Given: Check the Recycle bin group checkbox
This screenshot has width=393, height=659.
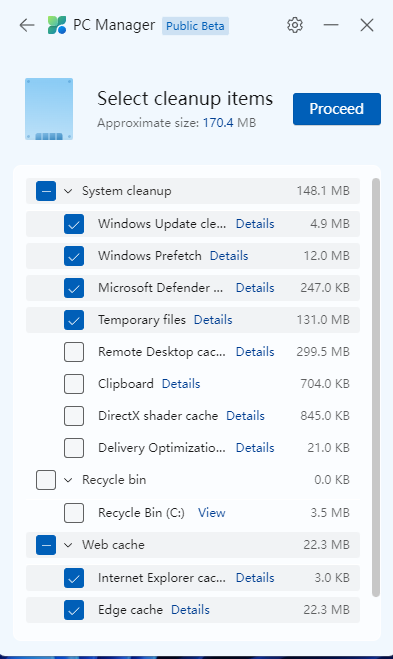Looking at the screenshot, I should [x=46, y=480].
